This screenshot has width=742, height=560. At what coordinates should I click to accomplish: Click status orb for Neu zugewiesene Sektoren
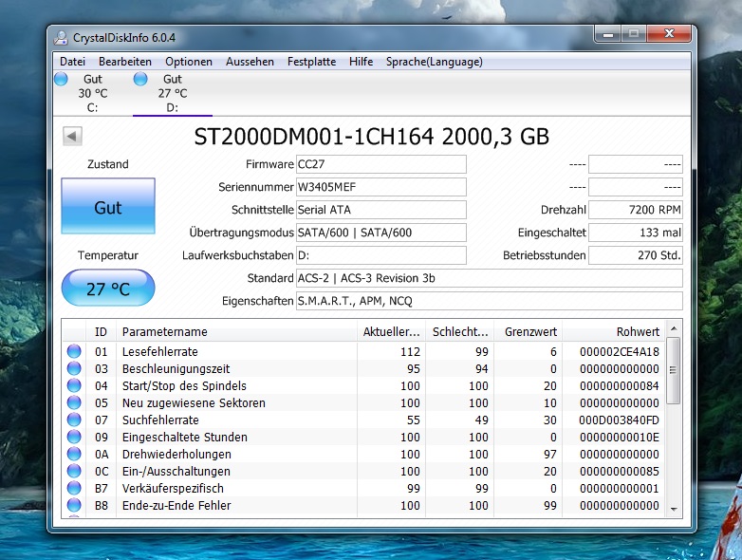click(x=74, y=402)
